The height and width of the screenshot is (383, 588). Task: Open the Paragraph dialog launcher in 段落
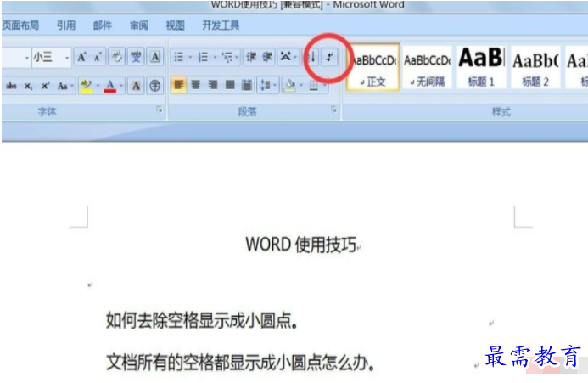(x=333, y=110)
